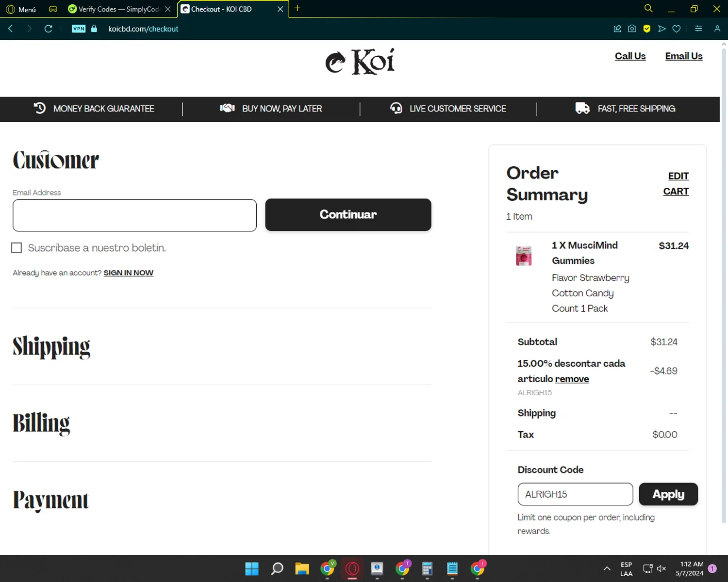Click the Email Address input field
Viewport: 728px width, 582px height.
pyautogui.click(x=134, y=215)
